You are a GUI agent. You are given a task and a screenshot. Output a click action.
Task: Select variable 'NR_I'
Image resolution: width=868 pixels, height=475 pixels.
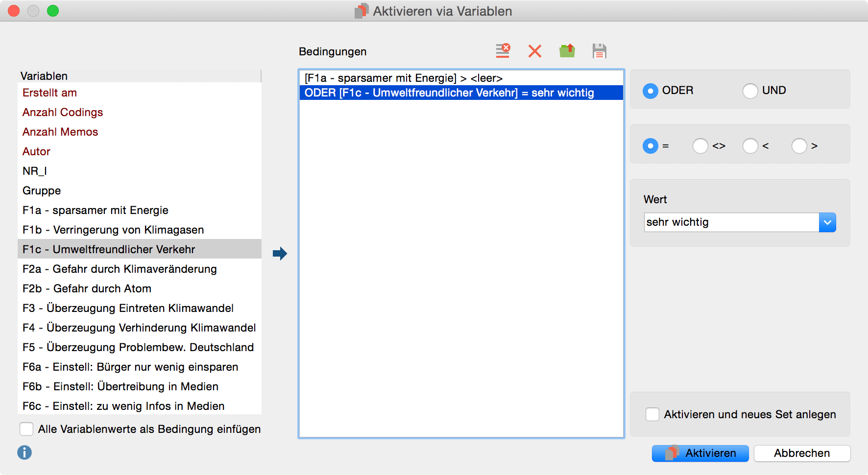(x=140, y=171)
